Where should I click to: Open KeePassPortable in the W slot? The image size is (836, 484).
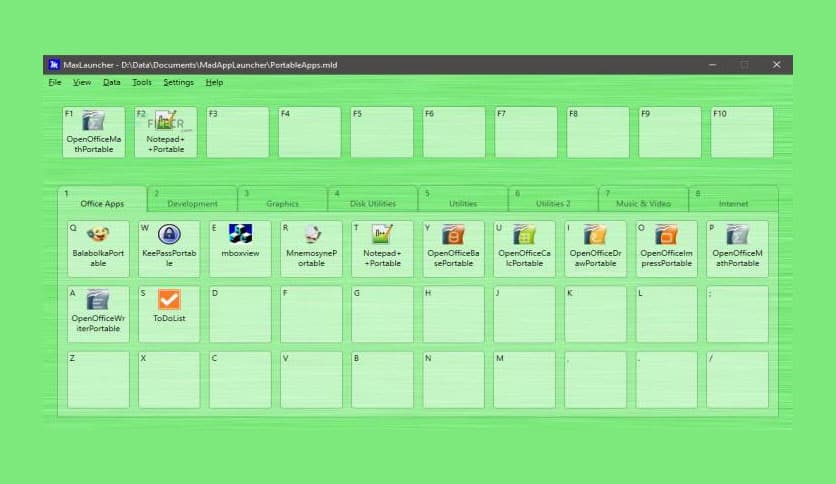(x=169, y=249)
